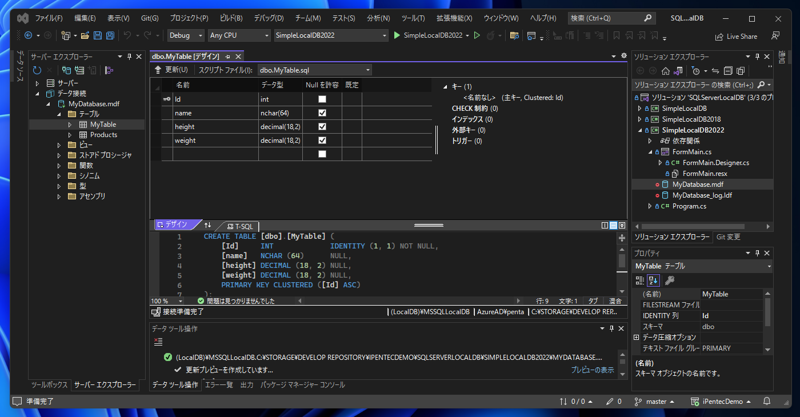Click the プレビューの表示 link
Viewport: 800px width, 417px height.
coord(592,370)
